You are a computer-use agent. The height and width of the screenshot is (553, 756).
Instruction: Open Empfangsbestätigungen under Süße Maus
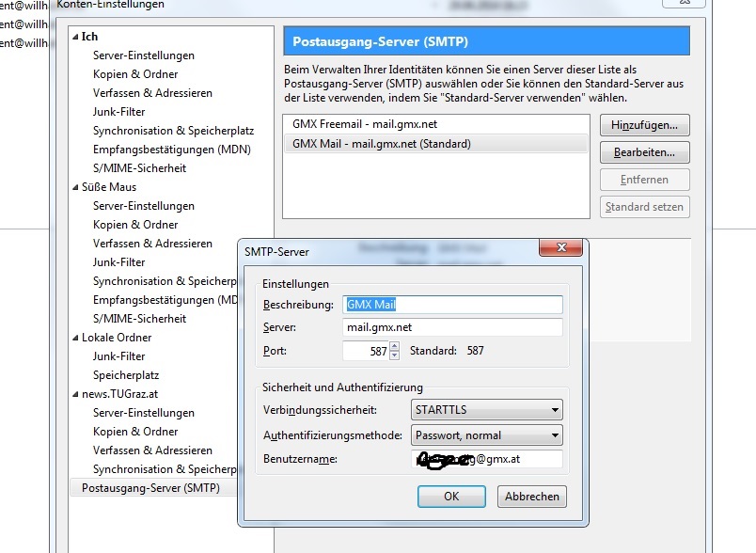pyautogui.click(x=165, y=300)
